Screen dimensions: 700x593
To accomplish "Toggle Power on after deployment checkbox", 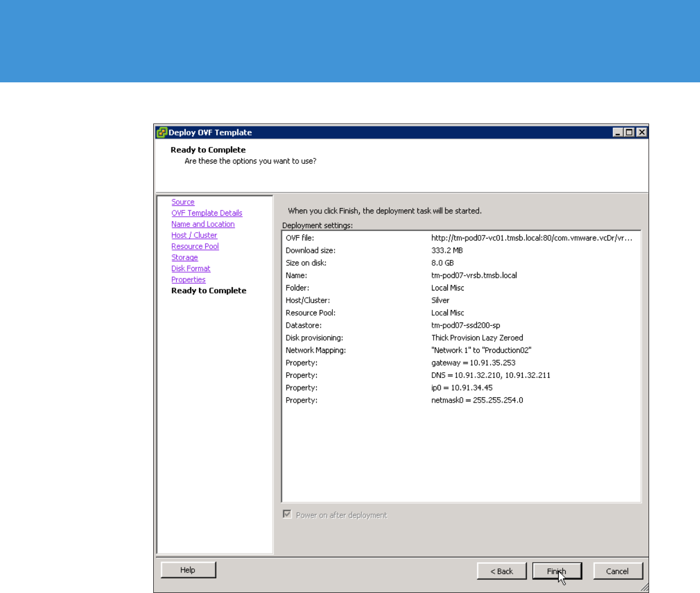I will pos(287,514).
